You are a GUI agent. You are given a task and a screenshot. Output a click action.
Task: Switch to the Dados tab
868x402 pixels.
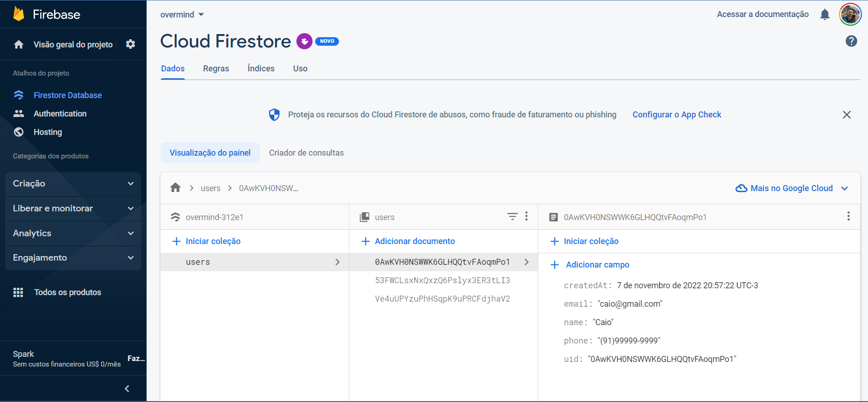173,69
